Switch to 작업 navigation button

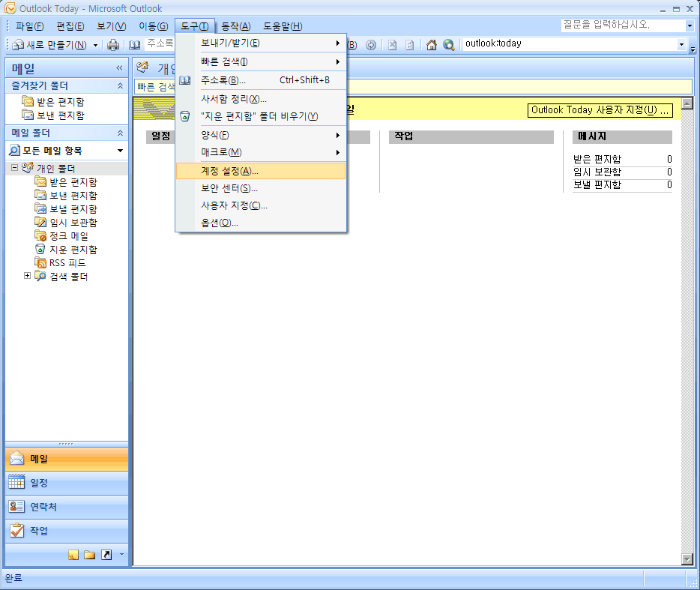(67, 531)
